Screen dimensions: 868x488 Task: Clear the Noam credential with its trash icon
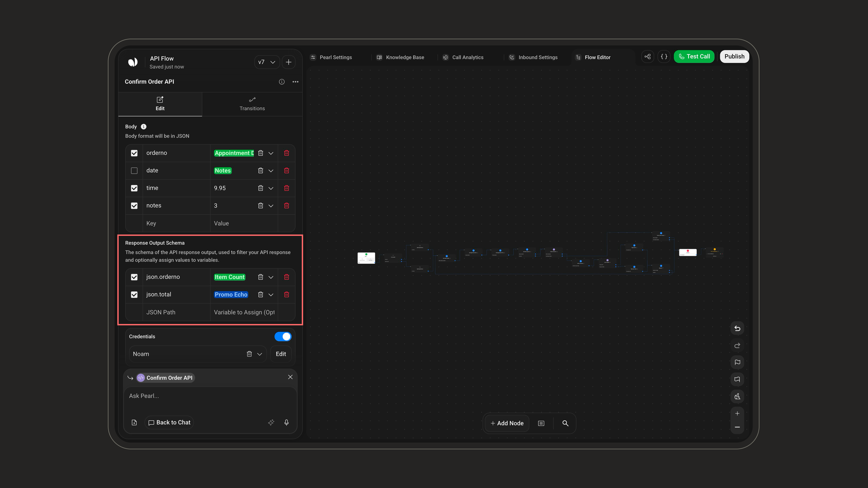pyautogui.click(x=249, y=354)
